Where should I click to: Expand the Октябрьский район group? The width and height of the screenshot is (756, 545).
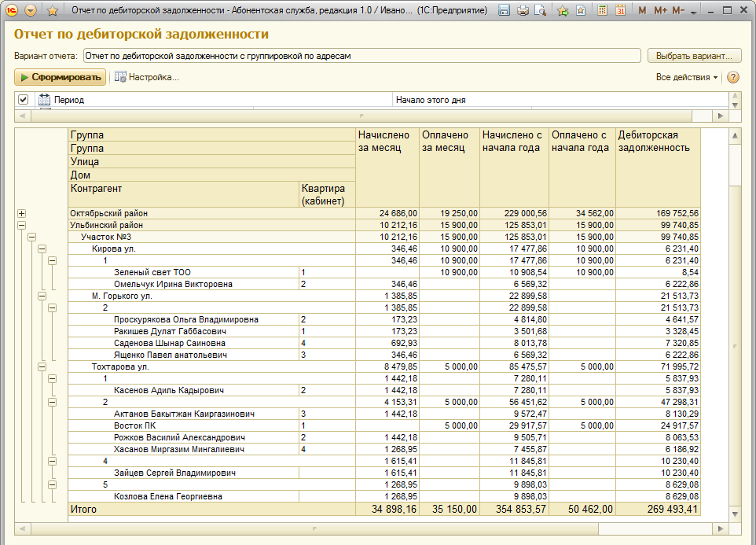pyautogui.click(x=22, y=213)
